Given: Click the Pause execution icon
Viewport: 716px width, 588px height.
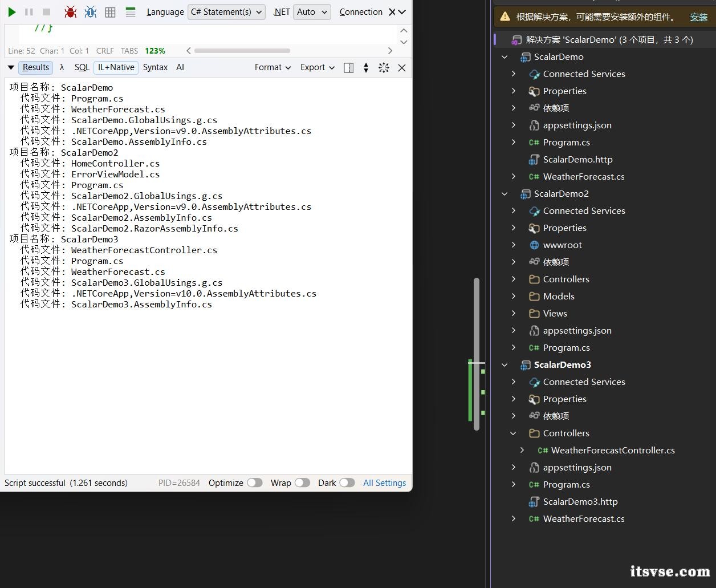Looking at the screenshot, I should 29,12.
